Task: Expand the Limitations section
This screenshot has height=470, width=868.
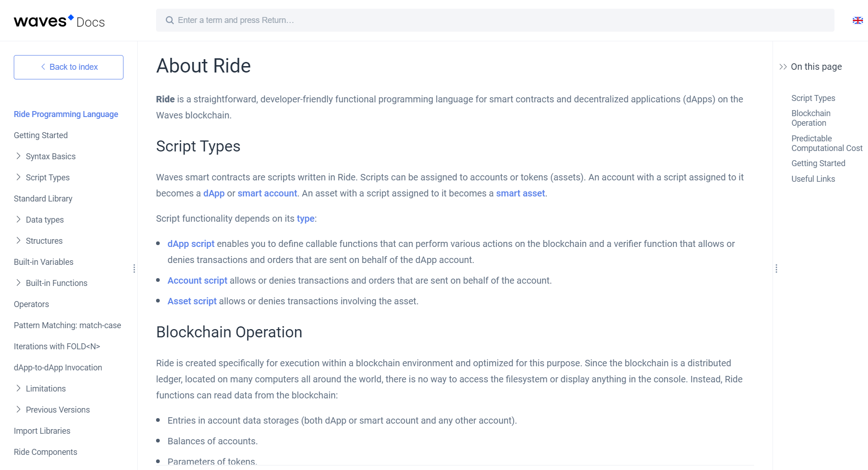Action: pos(18,388)
